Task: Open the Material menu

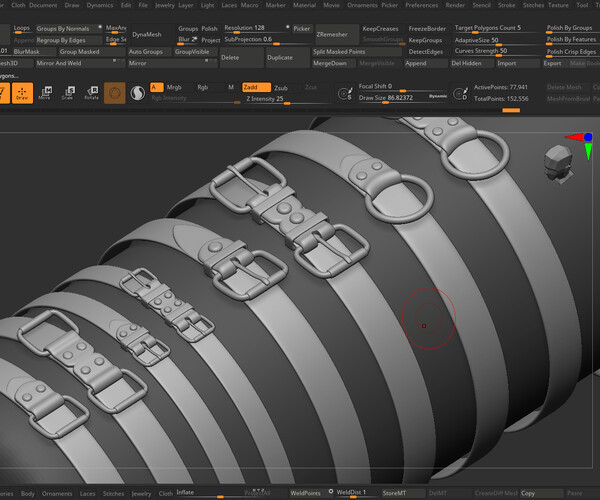Action: 305,5
